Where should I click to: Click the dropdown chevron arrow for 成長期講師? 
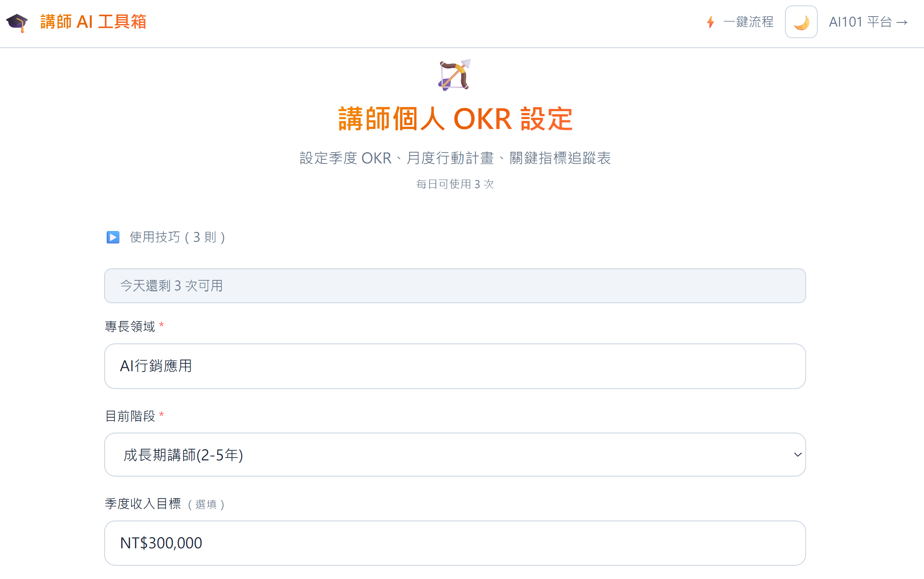[797, 455]
